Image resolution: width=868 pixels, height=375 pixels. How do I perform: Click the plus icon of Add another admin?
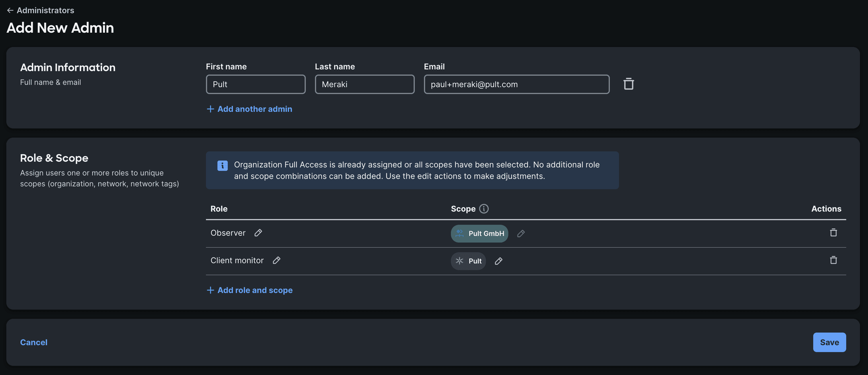[210, 109]
